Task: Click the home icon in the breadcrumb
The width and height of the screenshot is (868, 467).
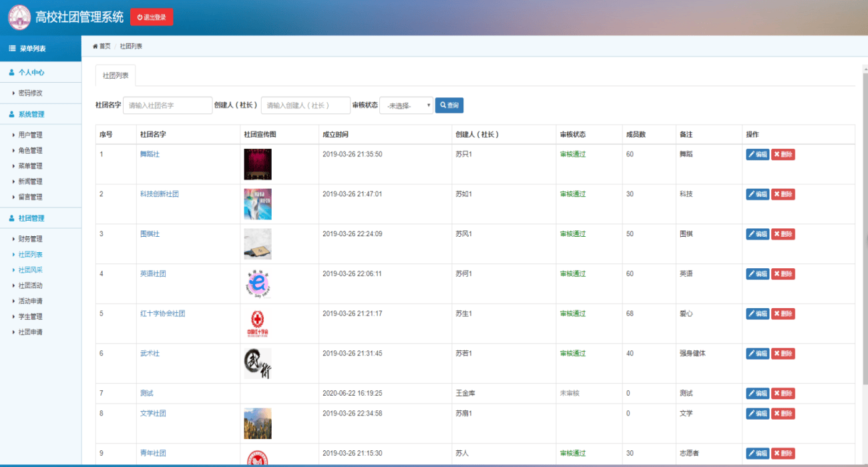Action: (x=95, y=46)
